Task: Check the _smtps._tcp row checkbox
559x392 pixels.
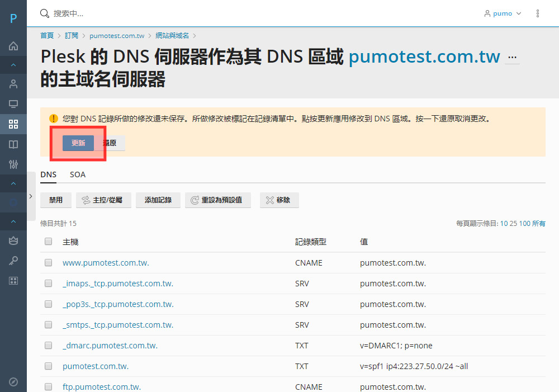Action: pyautogui.click(x=49, y=324)
